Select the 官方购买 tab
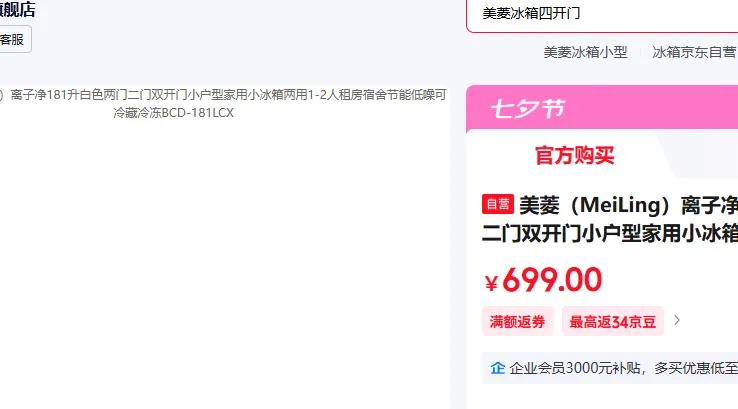The width and height of the screenshot is (738, 409). [x=575, y=155]
